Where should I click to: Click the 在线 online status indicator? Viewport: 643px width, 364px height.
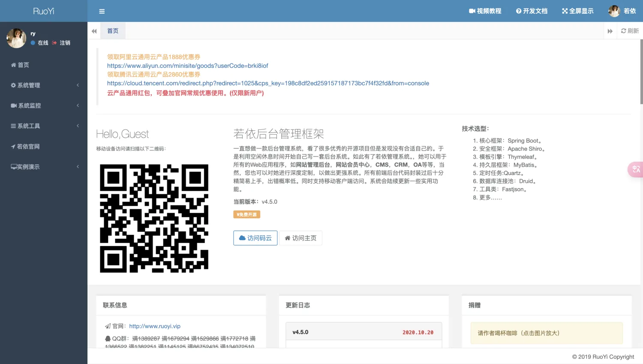pyautogui.click(x=39, y=43)
